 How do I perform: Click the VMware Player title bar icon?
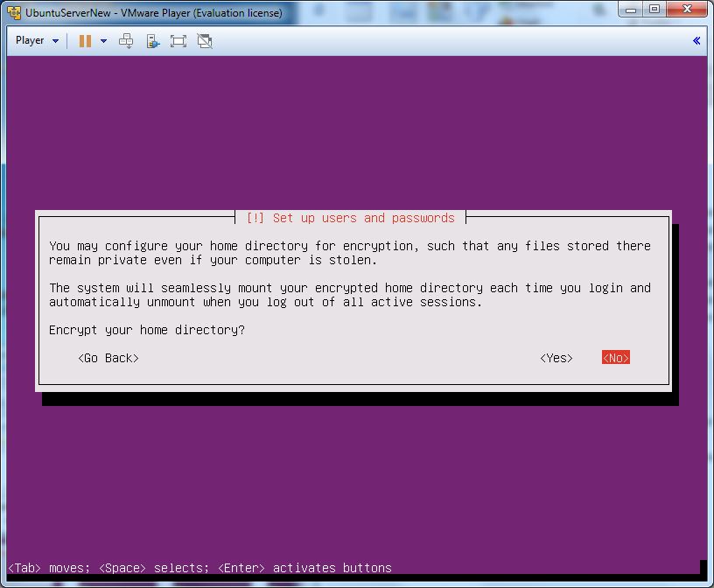[x=14, y=13]
